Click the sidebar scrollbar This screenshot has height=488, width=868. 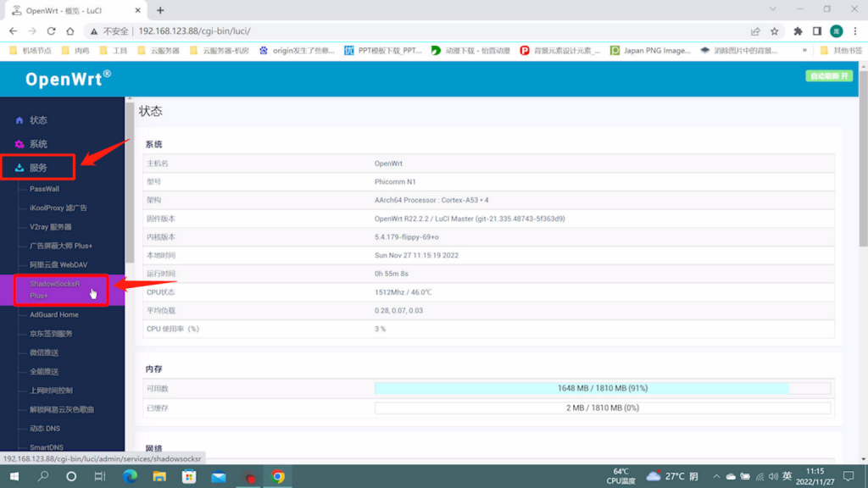[x=130, y=183]
